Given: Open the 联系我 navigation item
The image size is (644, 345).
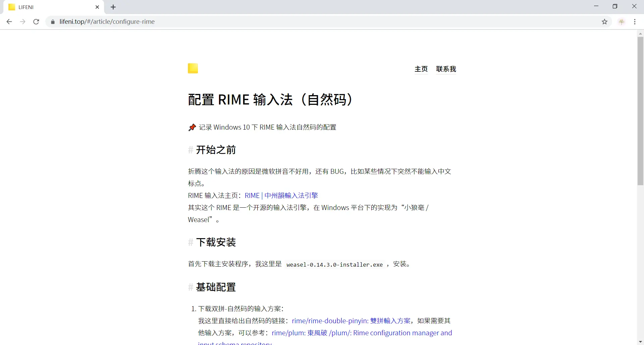Looking at the screenshot, I should click(446, 69).
